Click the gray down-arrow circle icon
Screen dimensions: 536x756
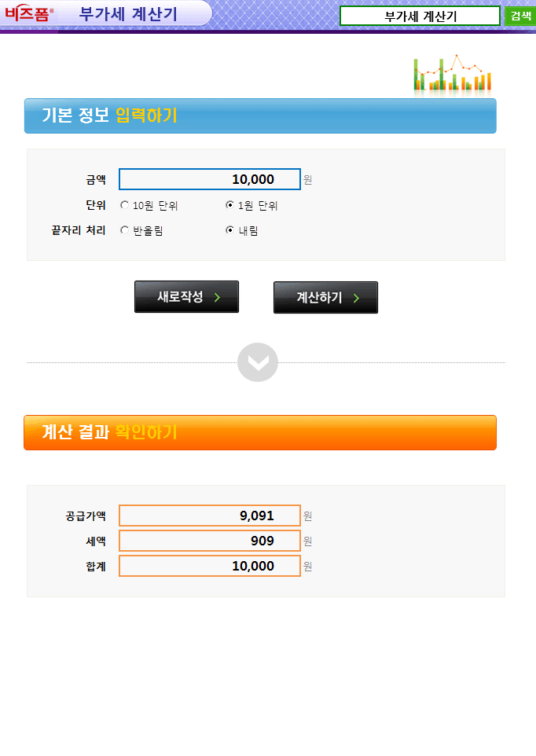[258, 362]
